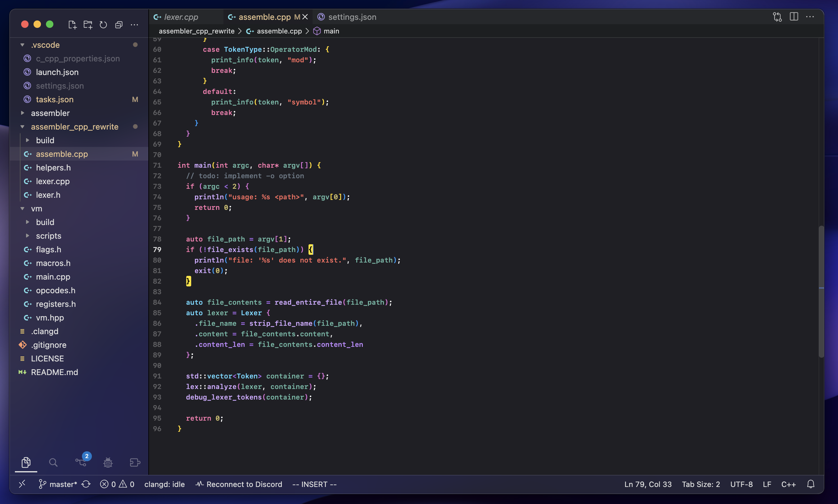Open the Extensions view
Screen dimensions: 838x504
click(x=135, y=462)
